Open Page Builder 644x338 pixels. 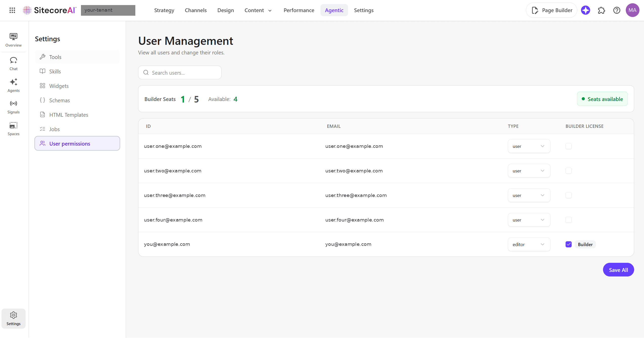tap(552, 10)
